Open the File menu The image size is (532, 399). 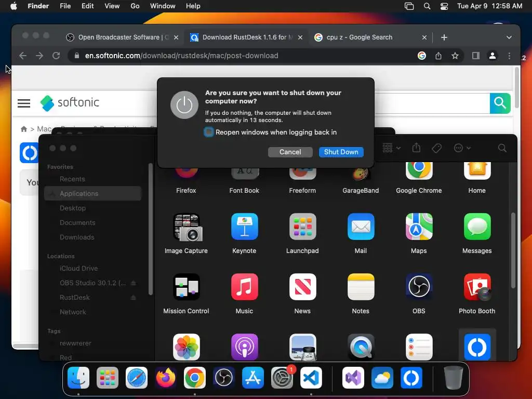tap(65, 6)
